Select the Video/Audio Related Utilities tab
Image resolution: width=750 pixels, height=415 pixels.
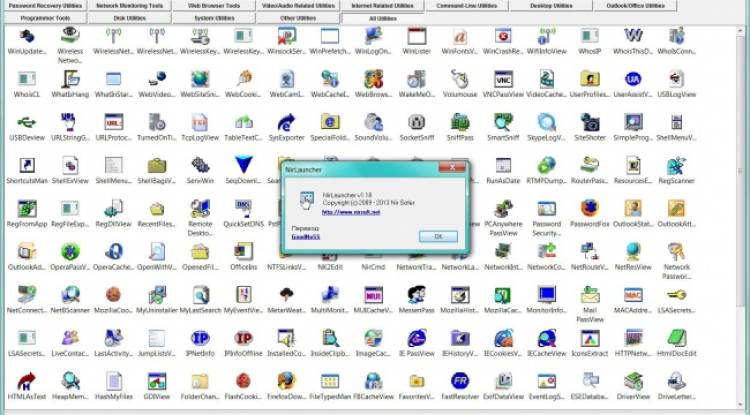298,6
